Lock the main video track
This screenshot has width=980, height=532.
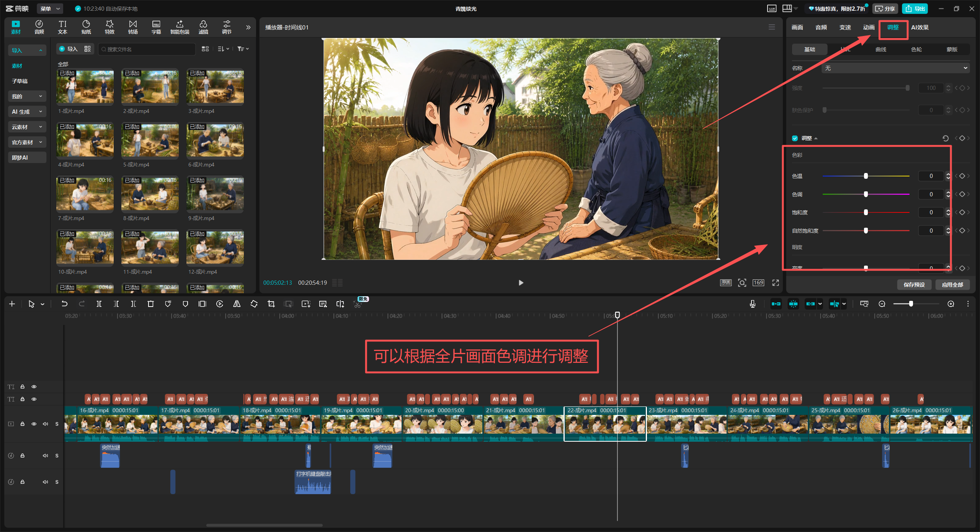tap(23, 424)
